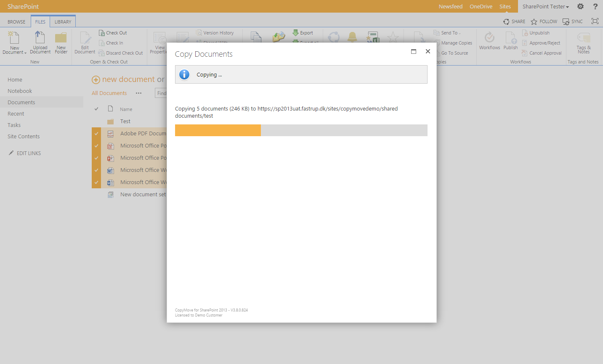Image resolution: width=603 pixels, height=364 pixels.
Task: Open the OneDrive link in the top bar
Action: coord(481,6)
